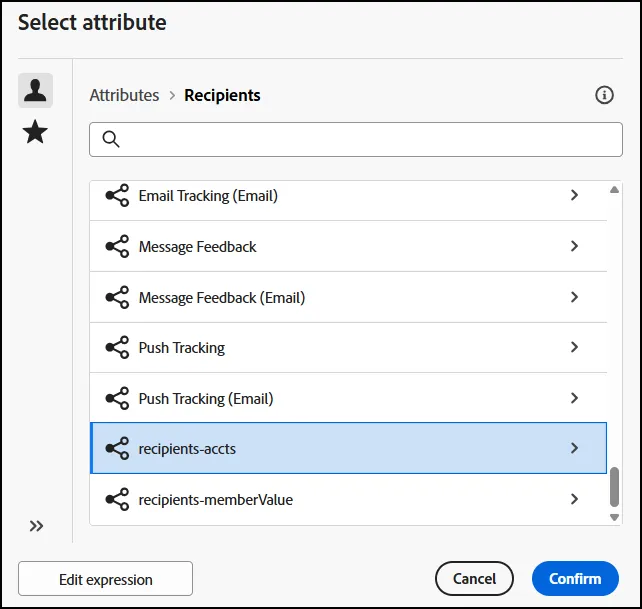Expand the sidebar with double-chevron icon
The image size is (642, 609).
pos(36,526)
